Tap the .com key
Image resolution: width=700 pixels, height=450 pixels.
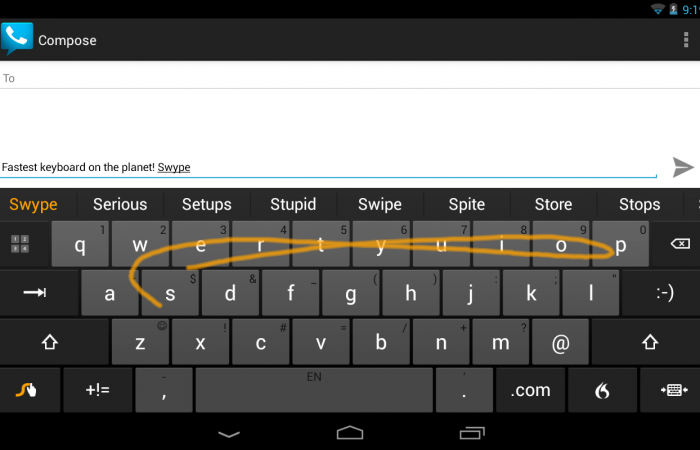(x=530, y=390)
